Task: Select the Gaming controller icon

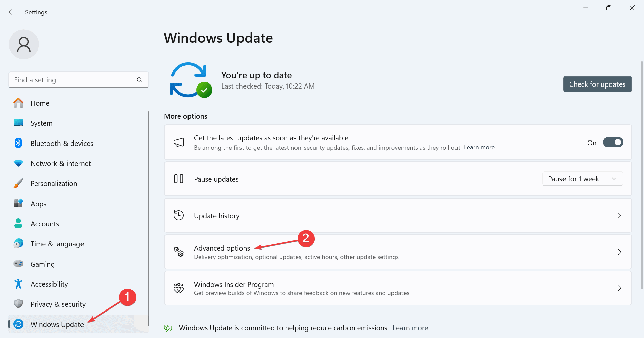Action: point(18,264)
